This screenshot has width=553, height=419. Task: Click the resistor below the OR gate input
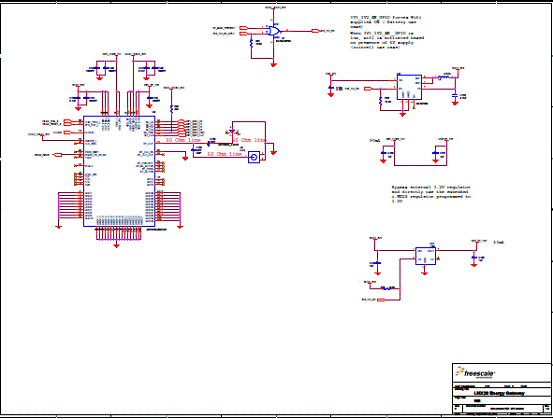pos(251,43)
